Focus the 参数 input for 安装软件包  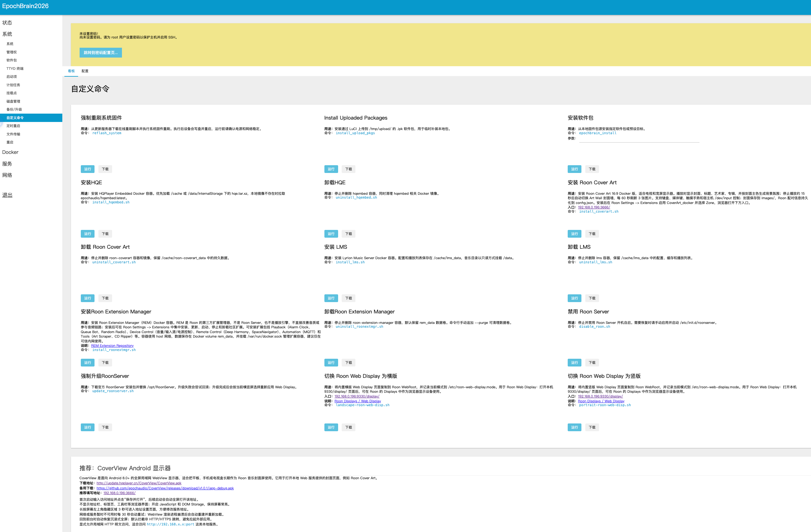(x=639, y=138)
